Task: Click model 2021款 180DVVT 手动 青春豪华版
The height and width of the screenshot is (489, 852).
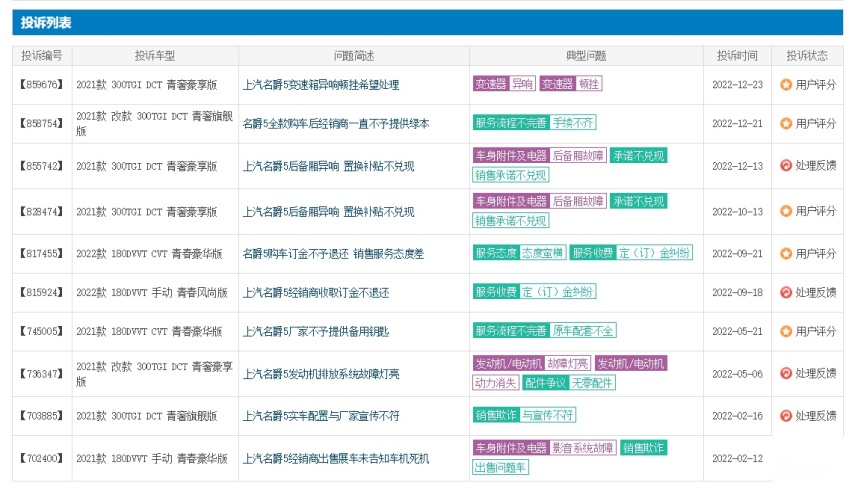Action: coord(152,459)
